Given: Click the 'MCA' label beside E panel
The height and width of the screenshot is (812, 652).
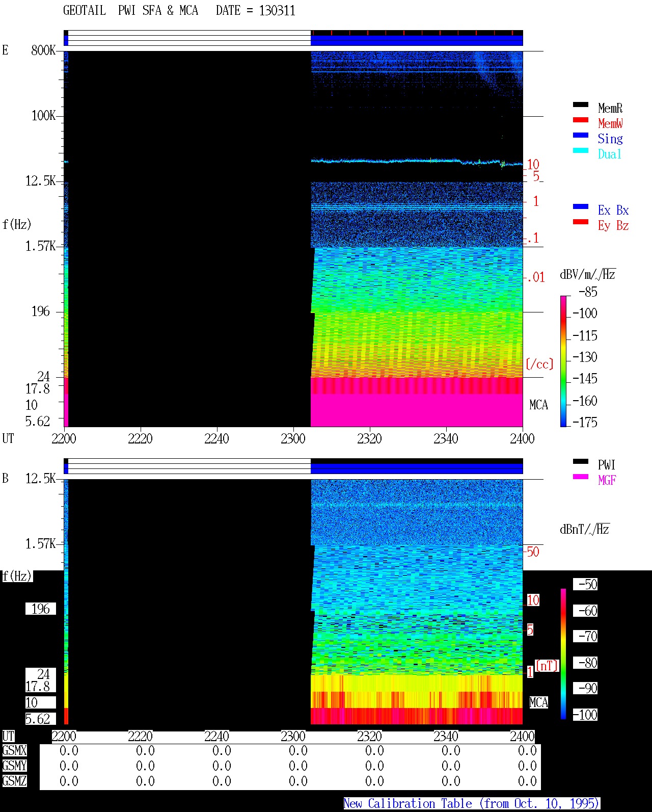Looking at the screenshot, I should point(538,405).
